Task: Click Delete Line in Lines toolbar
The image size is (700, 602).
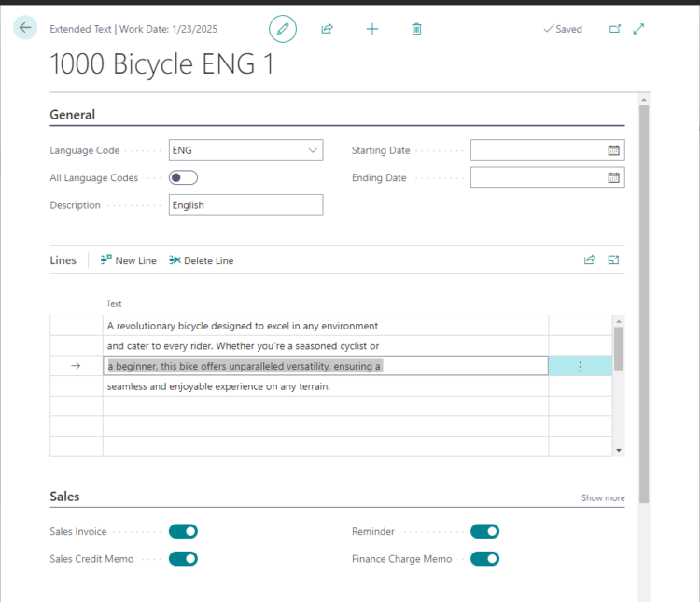Action: tap(201, 260)
